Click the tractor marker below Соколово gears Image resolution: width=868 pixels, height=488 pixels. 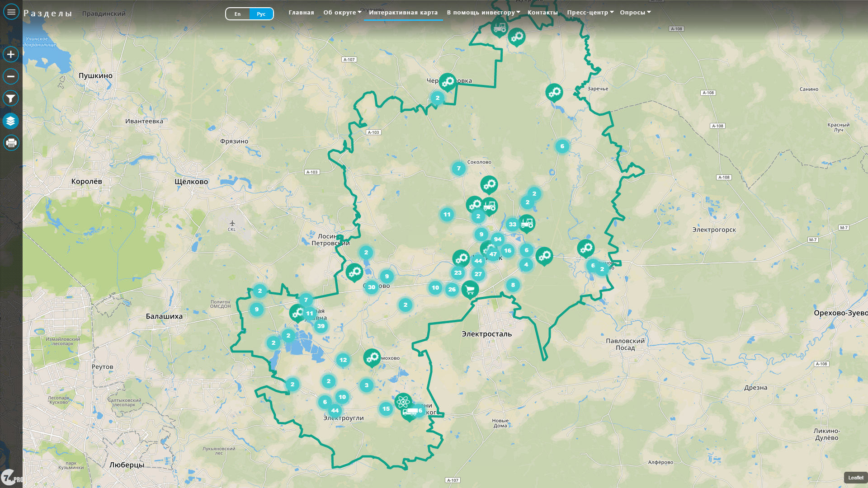click(490, 206)
